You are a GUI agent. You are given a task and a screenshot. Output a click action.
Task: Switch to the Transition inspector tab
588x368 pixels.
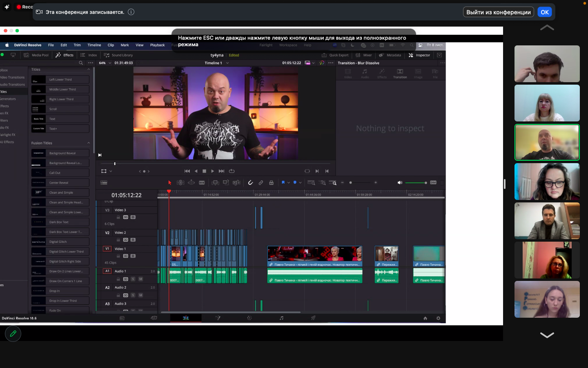[400, 74]
